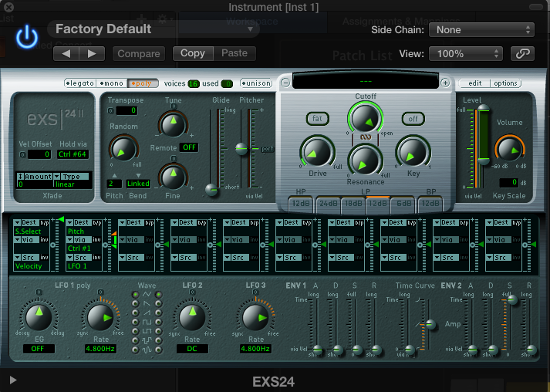
Task: Enable legato mode
Action: click(x=80, y=83)
